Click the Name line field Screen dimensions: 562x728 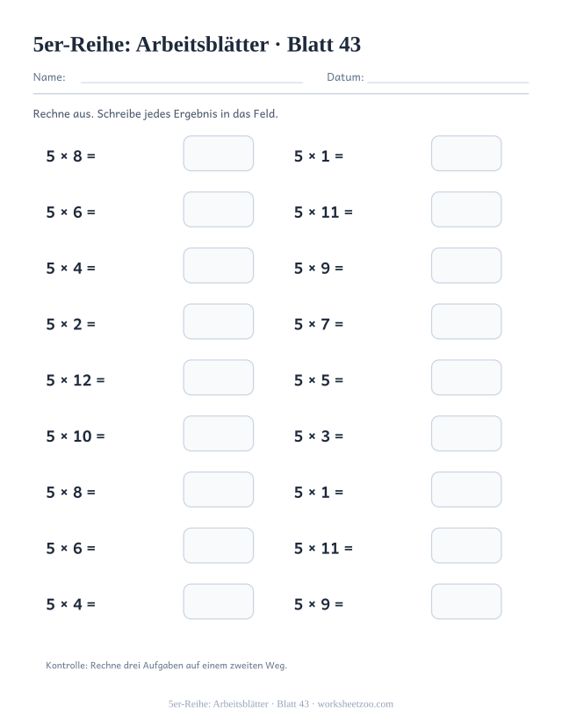click(191, 78)
